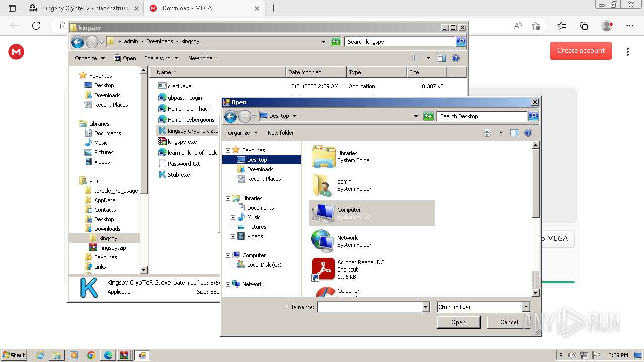Open the Start menu
Image resolution: width=644 pixels, height=362 pixels.
pos(14,355)
